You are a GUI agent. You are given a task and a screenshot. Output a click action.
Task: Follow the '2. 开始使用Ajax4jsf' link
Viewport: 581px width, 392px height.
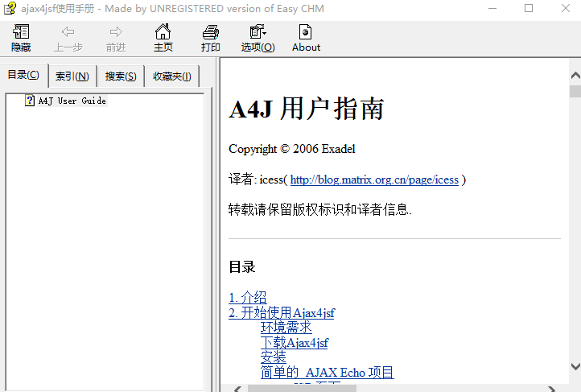pos(281,313)
